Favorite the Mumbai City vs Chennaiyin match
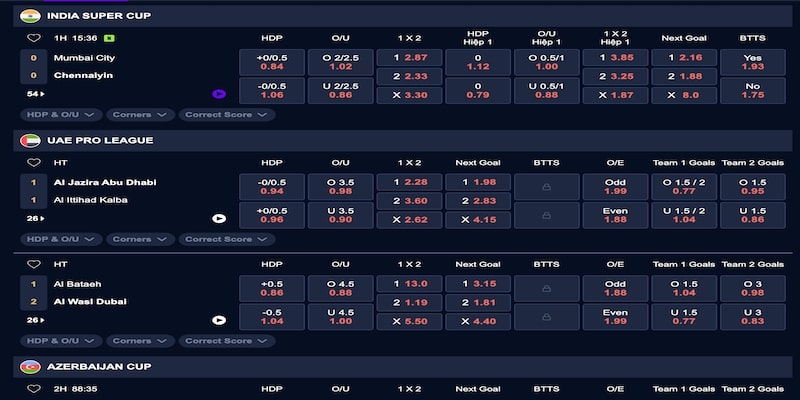 (33, 38)
